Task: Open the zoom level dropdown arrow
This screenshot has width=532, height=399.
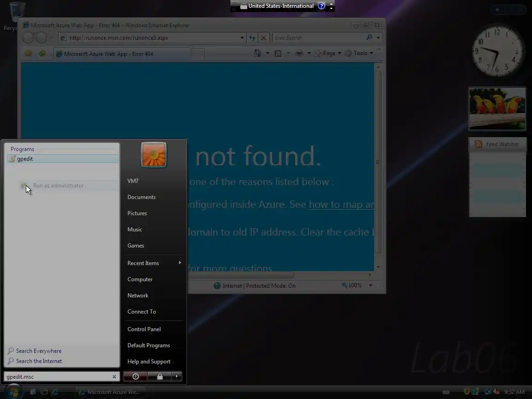Action: pos(370,285)
